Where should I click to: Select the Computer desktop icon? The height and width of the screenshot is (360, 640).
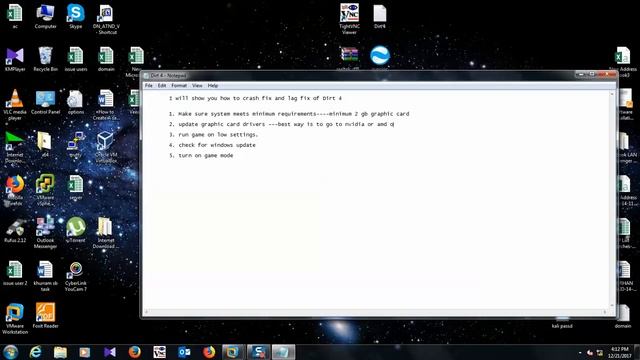45,16
